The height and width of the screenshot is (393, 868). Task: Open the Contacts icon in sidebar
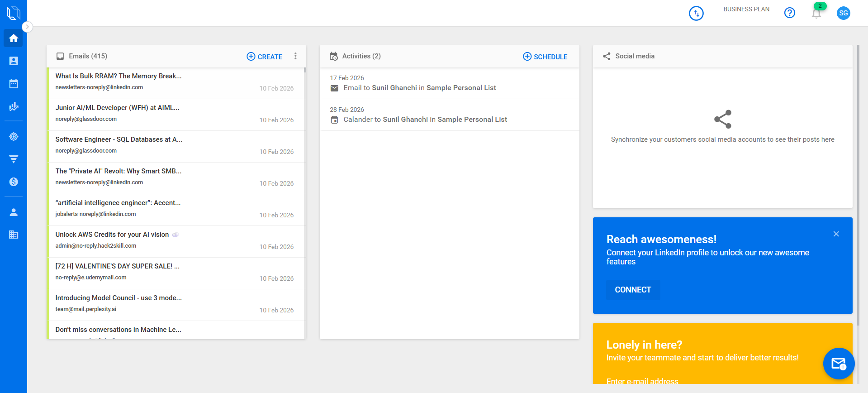14,61
